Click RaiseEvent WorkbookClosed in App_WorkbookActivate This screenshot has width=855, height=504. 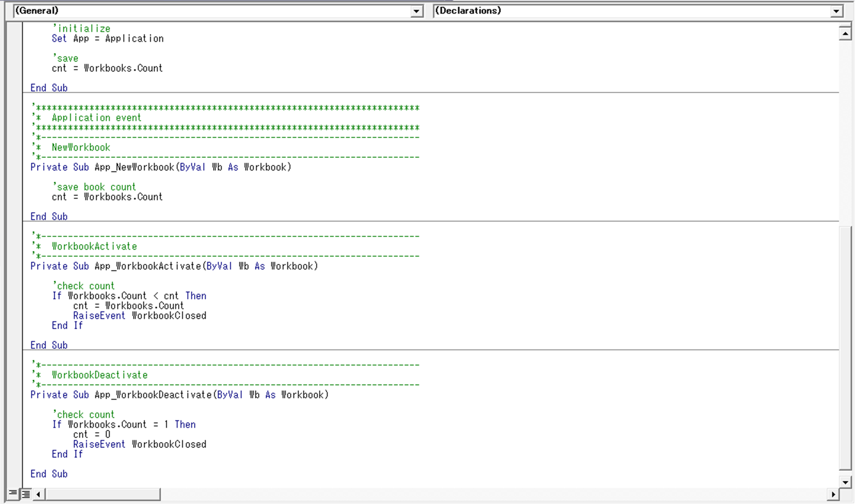point(140,316)
